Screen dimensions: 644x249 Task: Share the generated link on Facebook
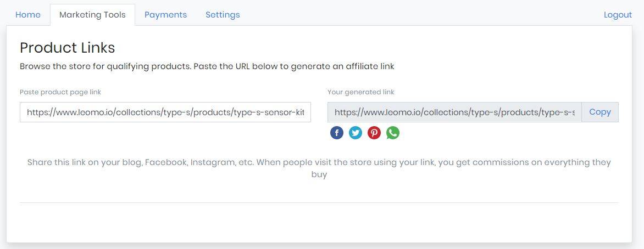click(337, 133)
